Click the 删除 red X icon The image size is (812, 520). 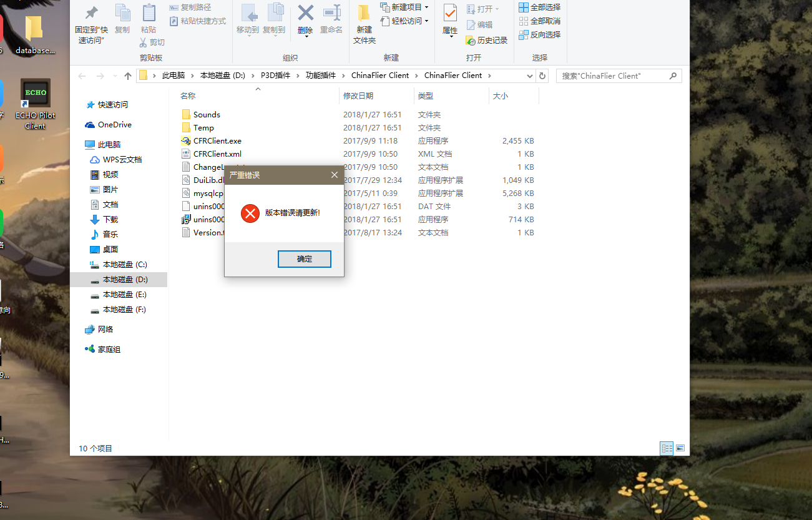pos(305,12)
